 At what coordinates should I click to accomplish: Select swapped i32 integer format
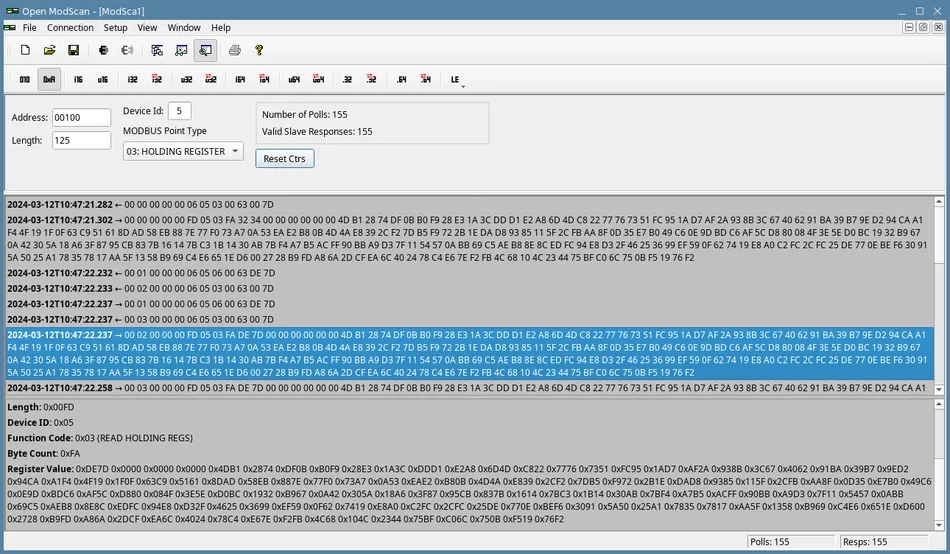click(157, 79)
